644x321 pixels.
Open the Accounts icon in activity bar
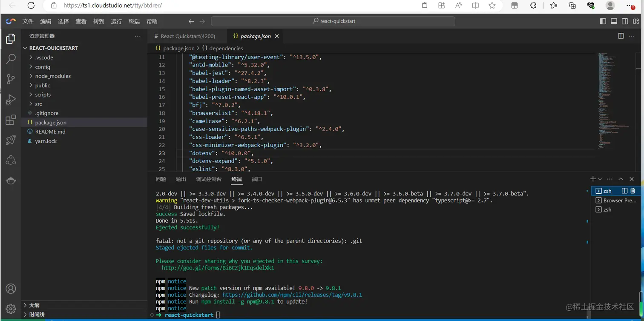[11, 289]
